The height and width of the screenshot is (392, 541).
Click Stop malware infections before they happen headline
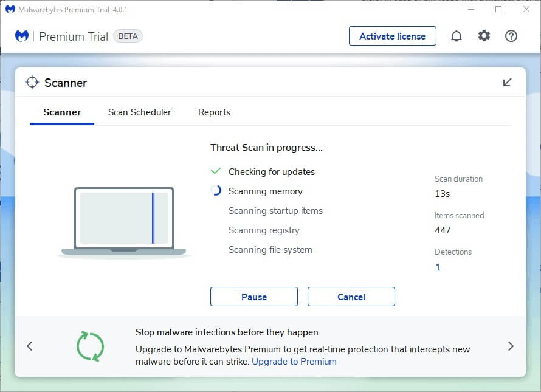(x=227, y=332)
